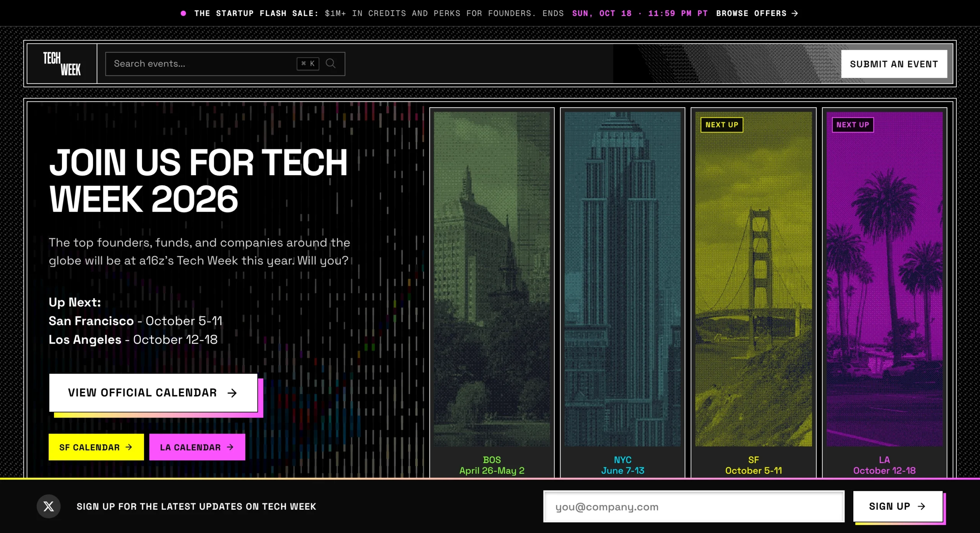The height and width of the screenshot is (533, 980).
Task: Click the ⌘K shortcut badge
Action: (x=308, y=64)
